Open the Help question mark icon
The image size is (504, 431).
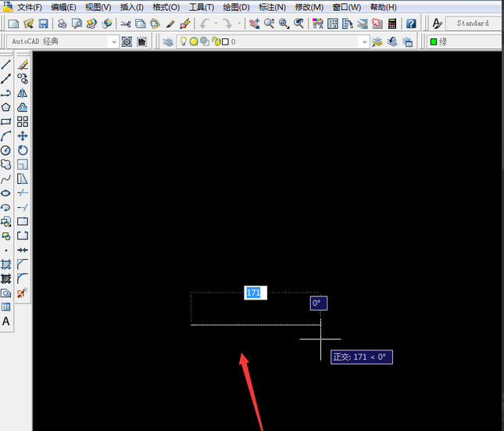click(x=411, y=24)
